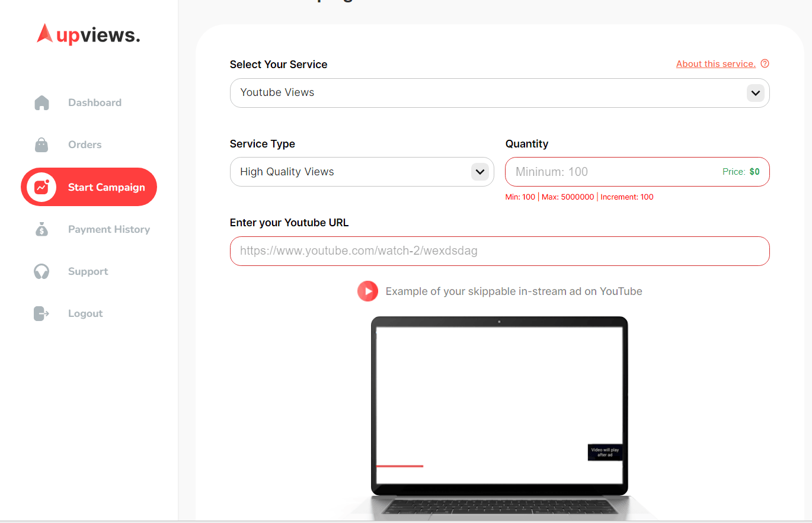Click the Youtube URL input field

click(499, 251)
